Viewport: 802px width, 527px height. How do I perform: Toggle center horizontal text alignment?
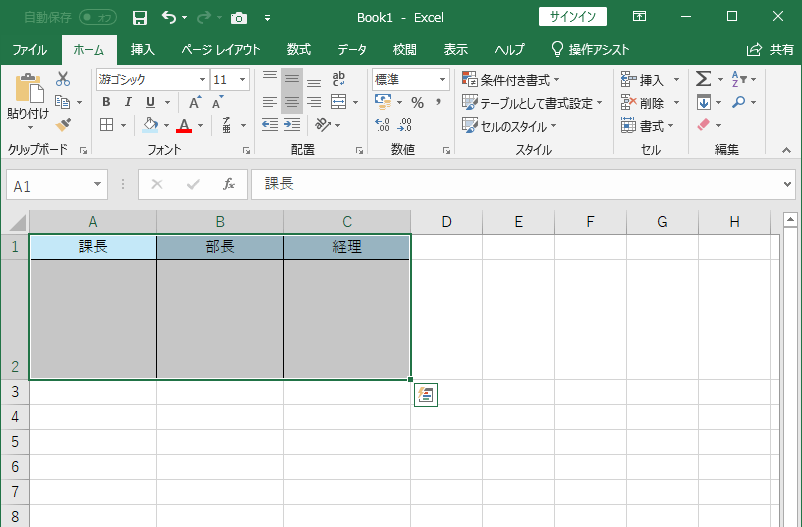292,102
